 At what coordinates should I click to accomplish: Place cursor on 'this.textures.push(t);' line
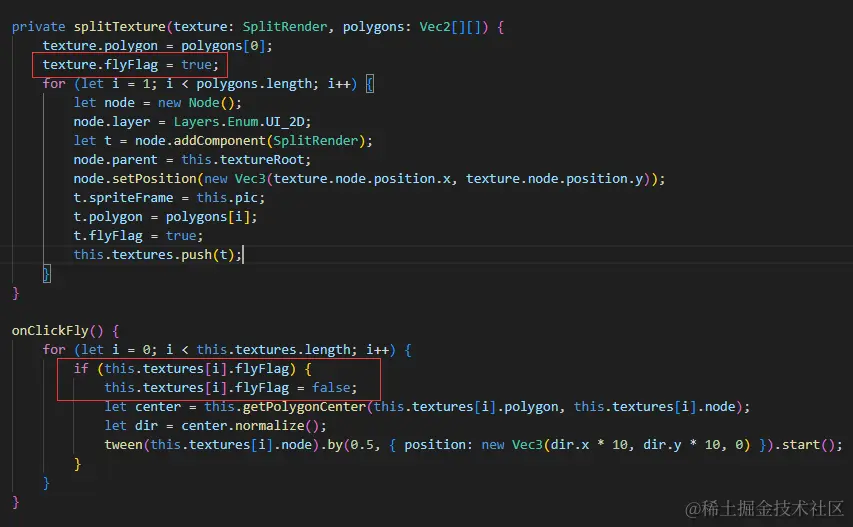pos(158,255)
